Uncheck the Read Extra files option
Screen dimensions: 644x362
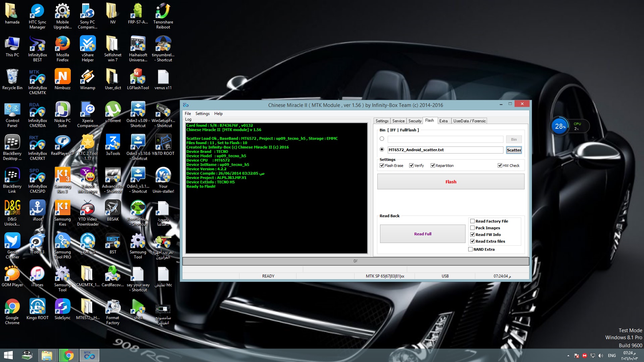pos(472,241)
